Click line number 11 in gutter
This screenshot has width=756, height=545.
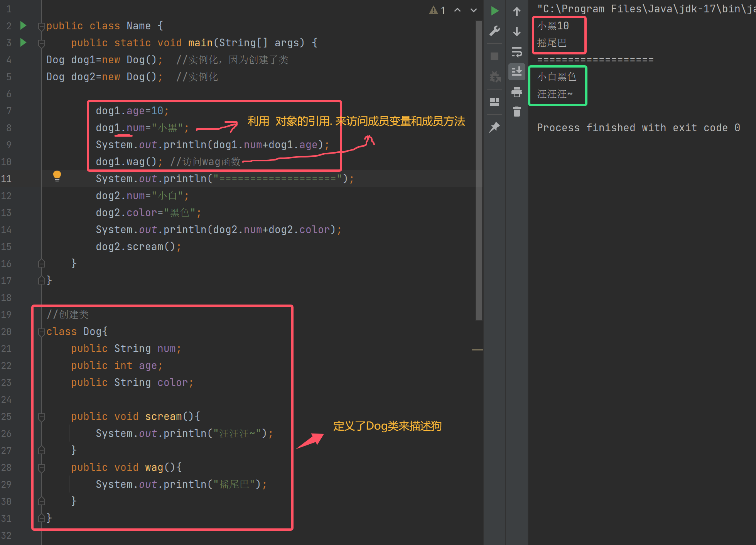pos(6,179)
